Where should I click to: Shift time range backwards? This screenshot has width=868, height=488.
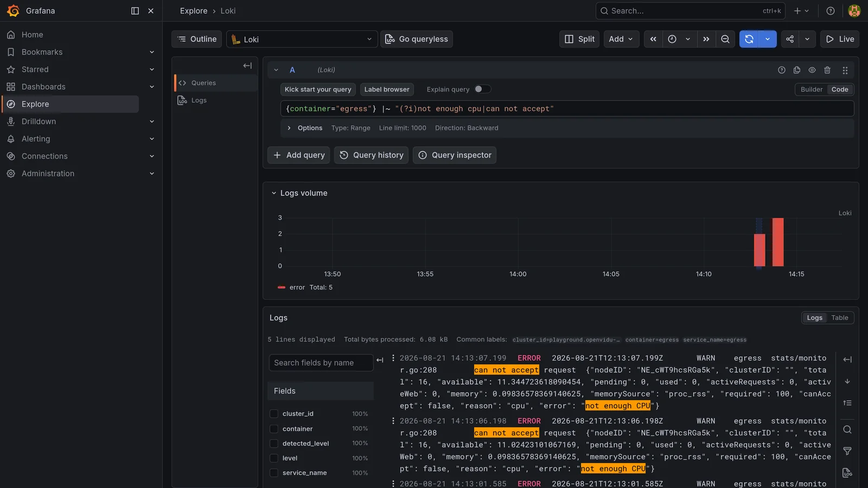(653, 39)
